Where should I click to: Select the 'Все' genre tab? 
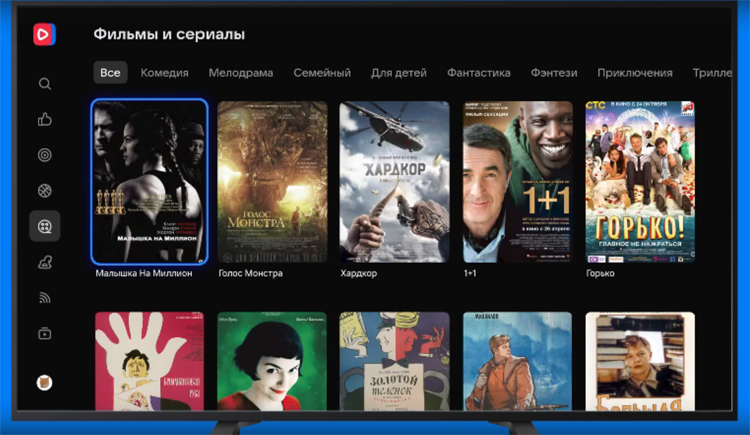point(110,73)
